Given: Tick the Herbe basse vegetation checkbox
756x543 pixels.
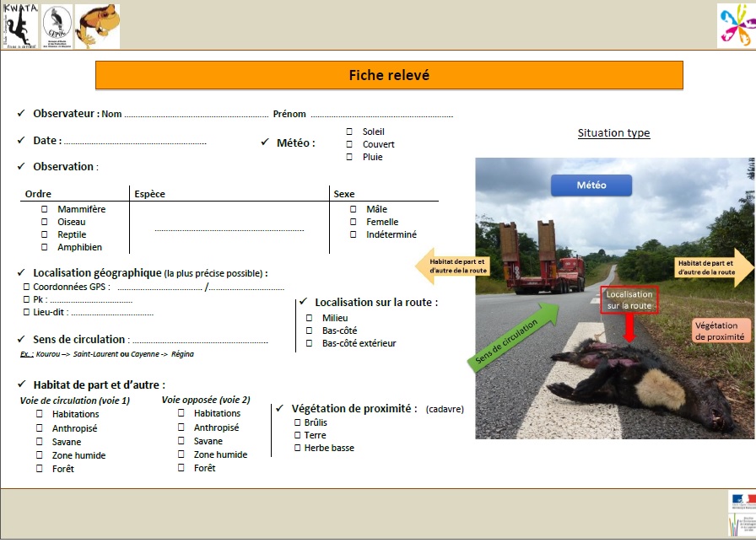Looking at the screenshot, I should point(298,448).
